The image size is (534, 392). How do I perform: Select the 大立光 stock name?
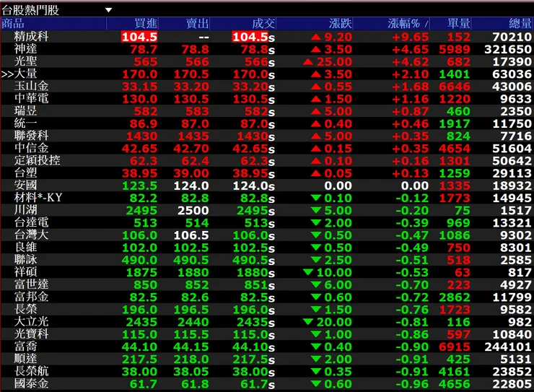pos(31,321)
